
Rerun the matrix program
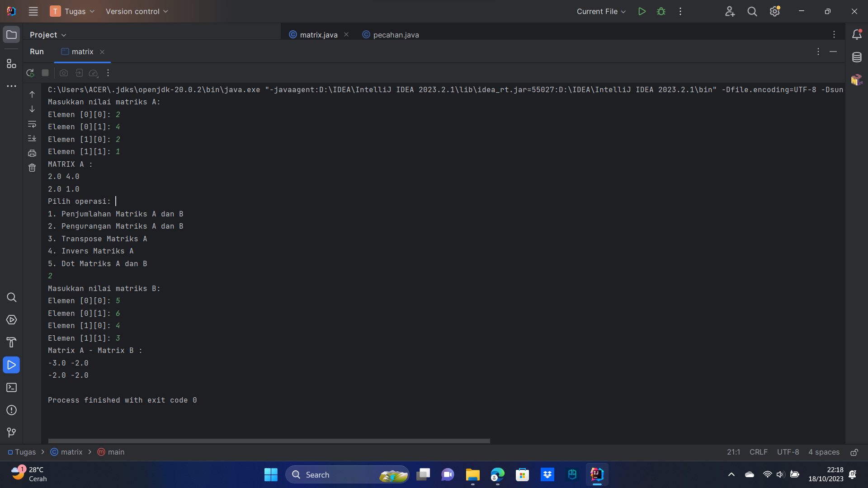coord(30,73)
